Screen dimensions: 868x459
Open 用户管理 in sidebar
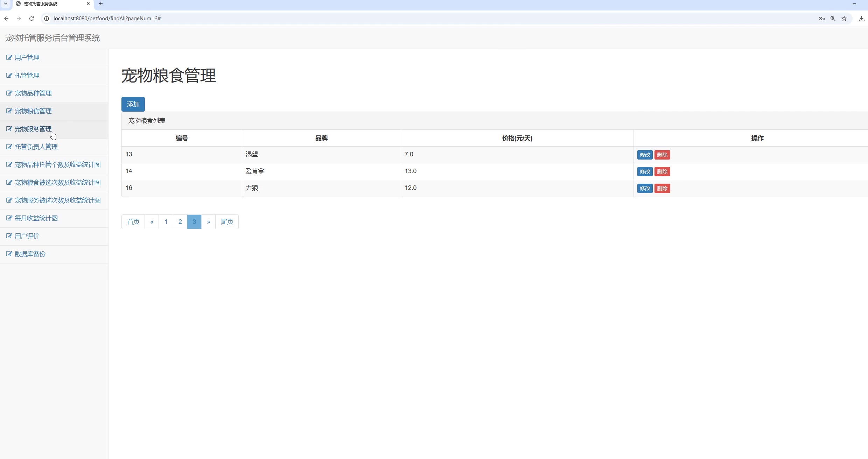27,58
